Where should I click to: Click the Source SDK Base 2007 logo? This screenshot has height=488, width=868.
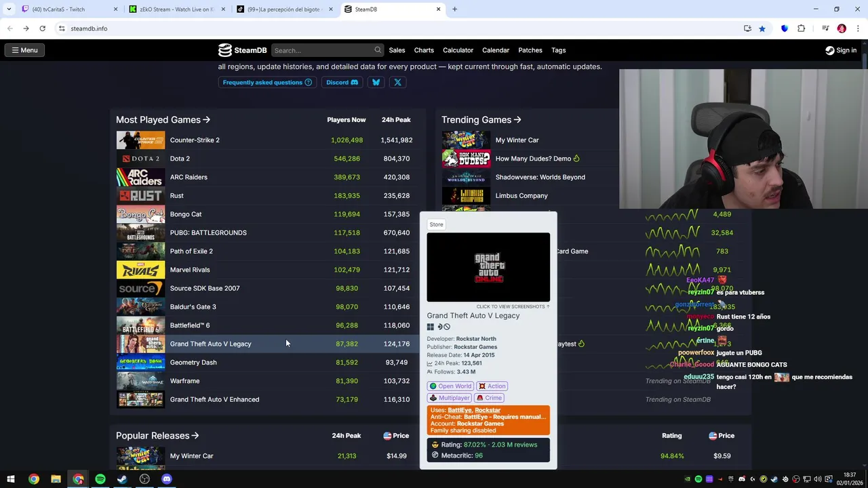click(140, 288)
